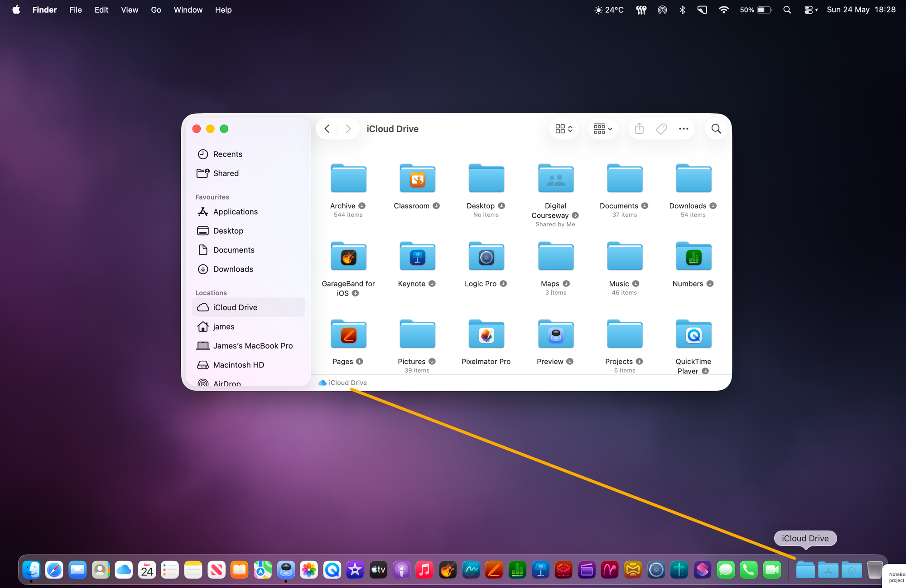906x588 pixels.
Task: Select iCloud Drive under Locations
Action: (248, 307)
